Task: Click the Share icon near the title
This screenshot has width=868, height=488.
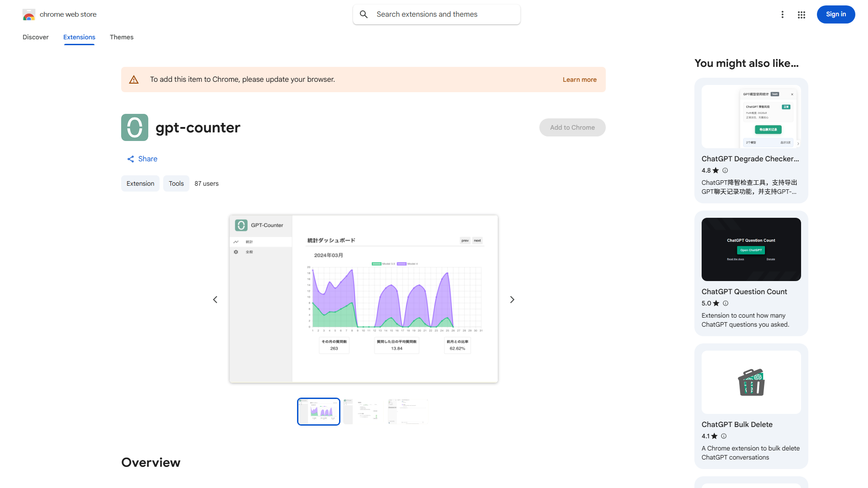Action: [131, 159]
